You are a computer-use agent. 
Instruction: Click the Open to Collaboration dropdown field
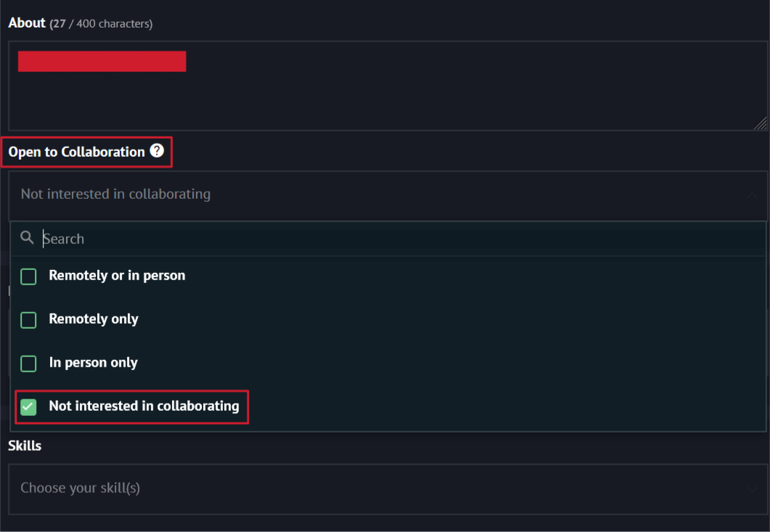click(x=363, y=195)
